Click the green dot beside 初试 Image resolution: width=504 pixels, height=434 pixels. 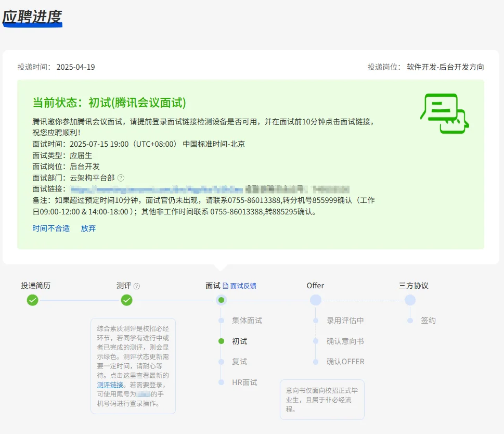[x=221, y=341]
